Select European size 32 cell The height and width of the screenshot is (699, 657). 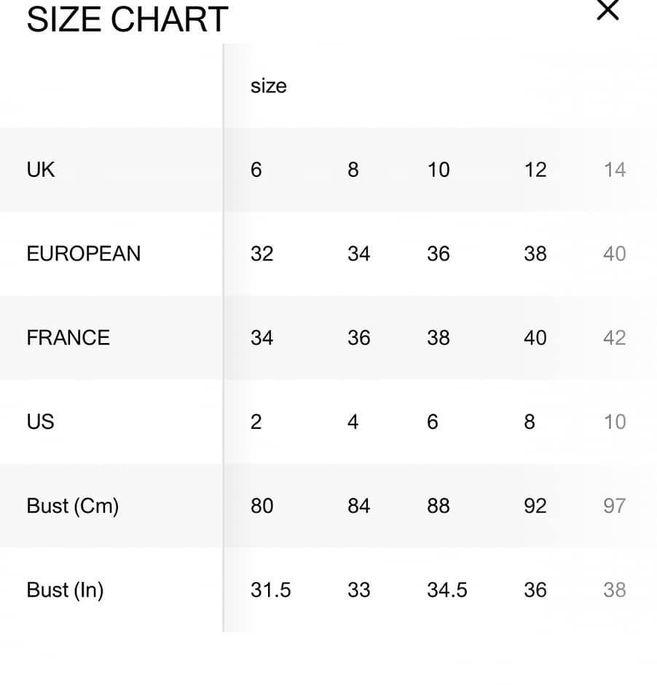(262, 254)
